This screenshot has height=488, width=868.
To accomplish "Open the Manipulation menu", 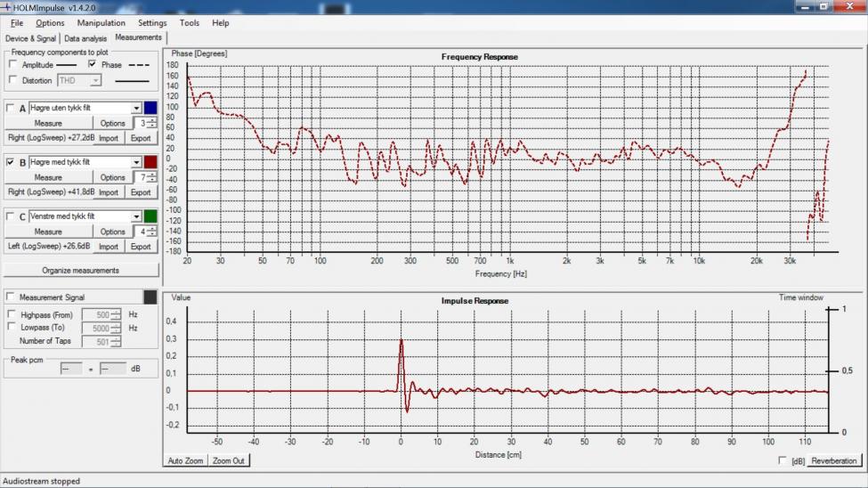I will 101,23.
